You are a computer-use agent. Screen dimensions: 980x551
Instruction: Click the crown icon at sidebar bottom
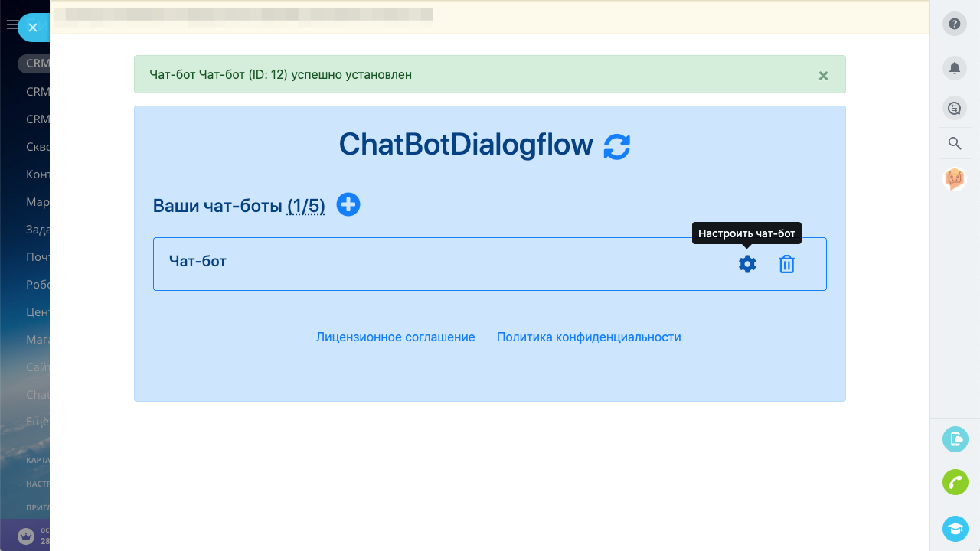tap(26, 536)
